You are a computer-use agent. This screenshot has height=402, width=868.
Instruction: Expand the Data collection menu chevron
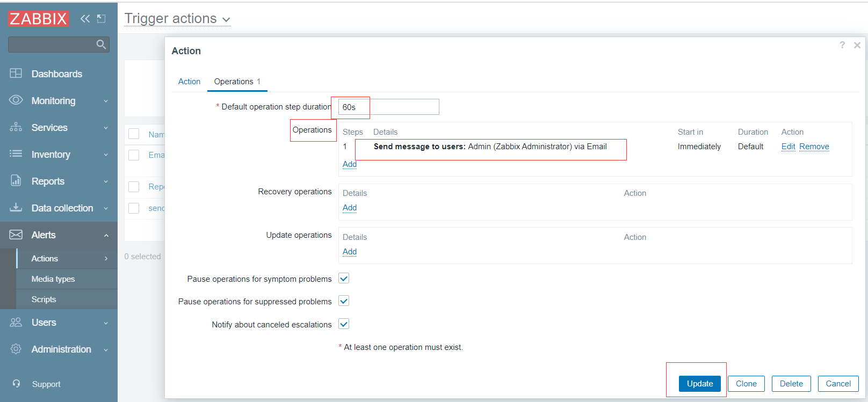[x=106, y=208]
